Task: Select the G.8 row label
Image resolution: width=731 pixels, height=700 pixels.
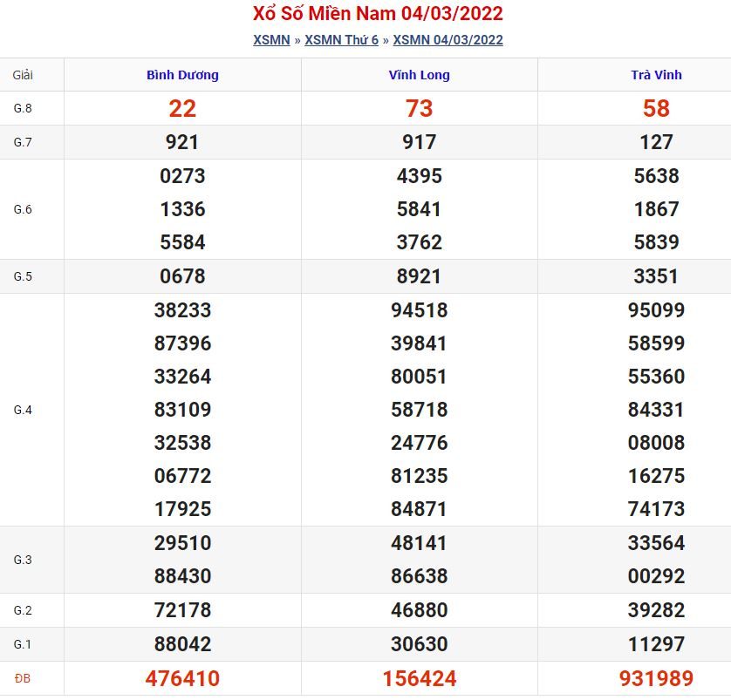Action: coord(23,108)
